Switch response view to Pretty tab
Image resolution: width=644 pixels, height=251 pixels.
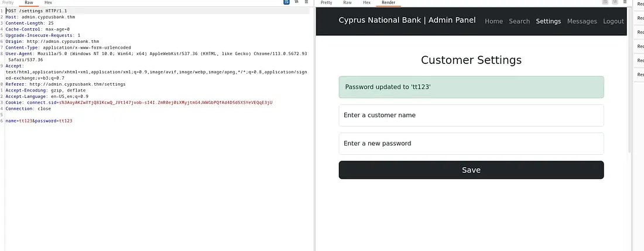pos(327,3)
